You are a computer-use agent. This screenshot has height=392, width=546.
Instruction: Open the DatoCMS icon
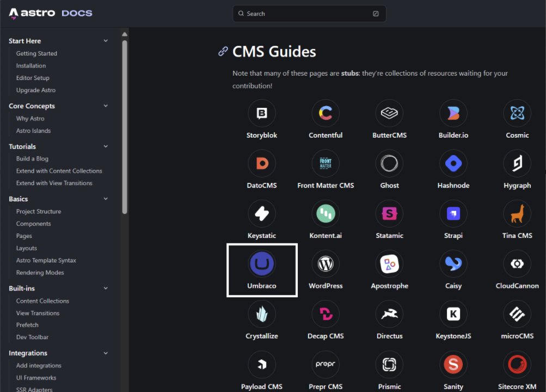click(261, 163)
